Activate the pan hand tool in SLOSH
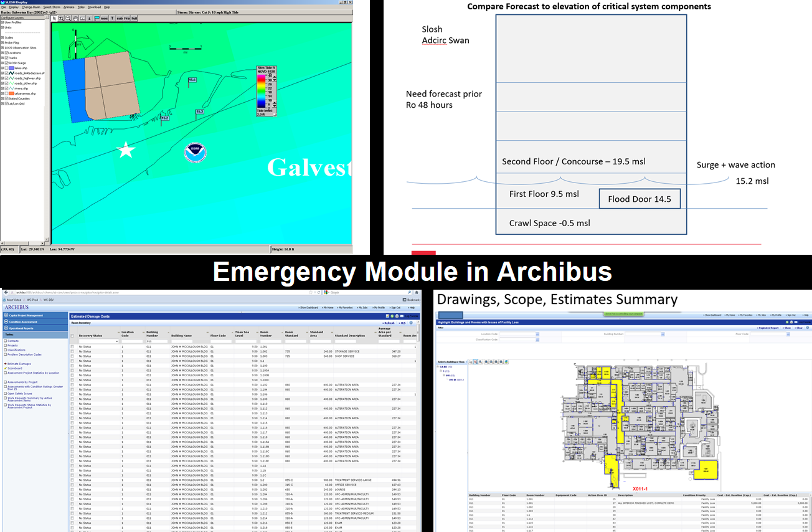 pos(75,18)
